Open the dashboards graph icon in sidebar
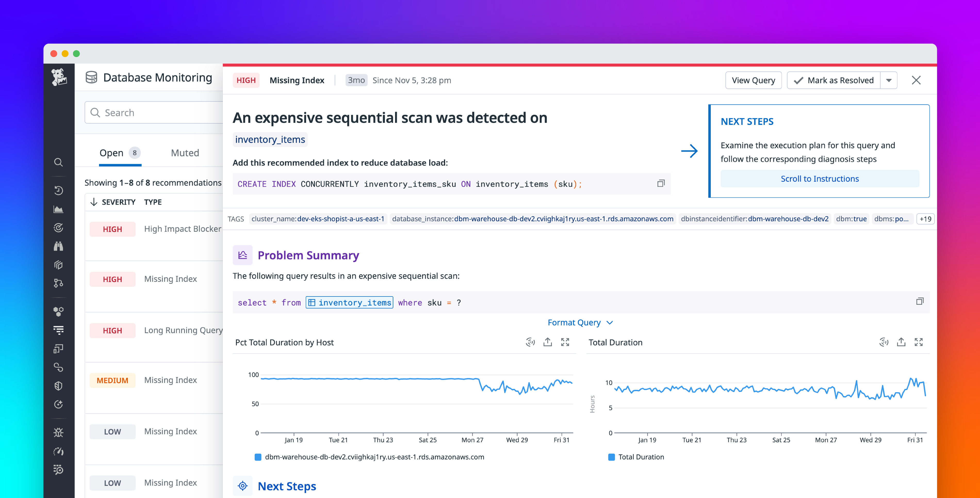This screenshot has height=498, width=980. tap(59, 209)
